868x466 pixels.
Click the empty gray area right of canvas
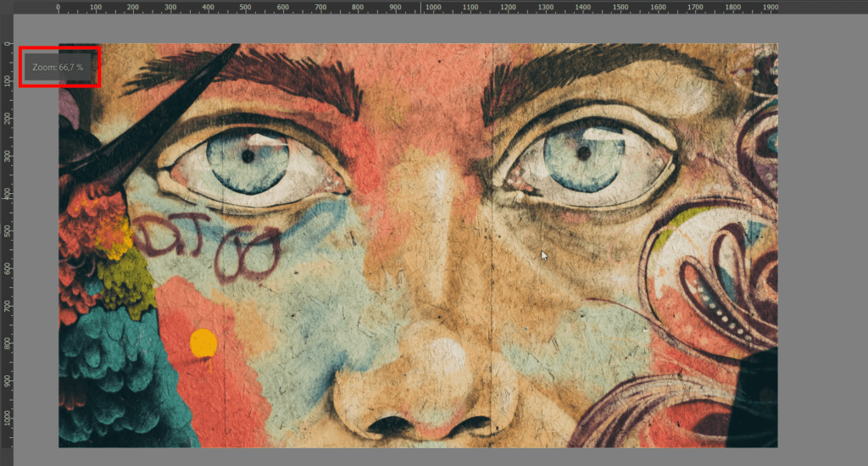click(x=821, y=254)
